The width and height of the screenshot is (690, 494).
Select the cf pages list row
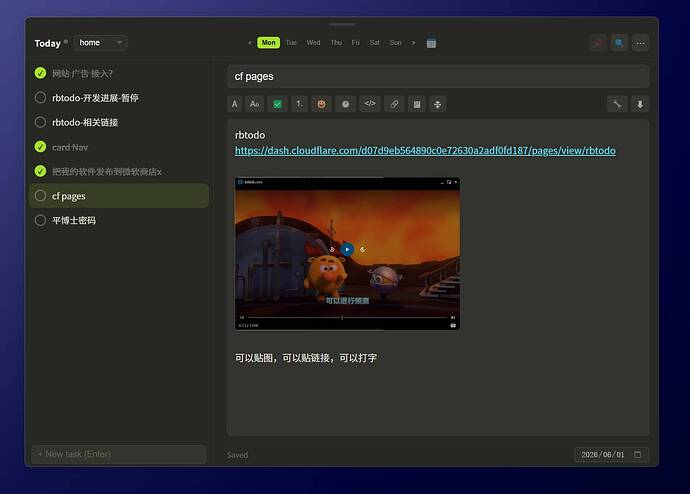click(119, 196)
